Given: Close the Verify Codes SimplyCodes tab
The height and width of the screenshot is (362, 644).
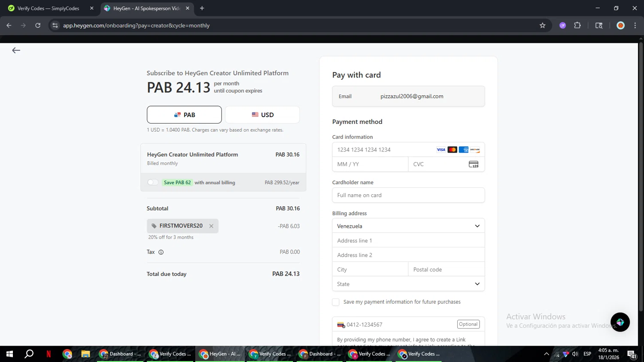Looking at the screenshot, I should (91, 8).
